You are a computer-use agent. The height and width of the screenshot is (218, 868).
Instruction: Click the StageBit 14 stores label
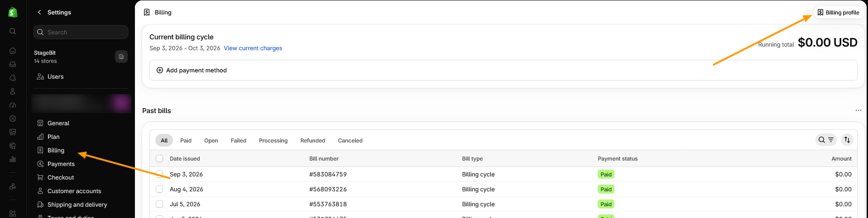(45, 57)
